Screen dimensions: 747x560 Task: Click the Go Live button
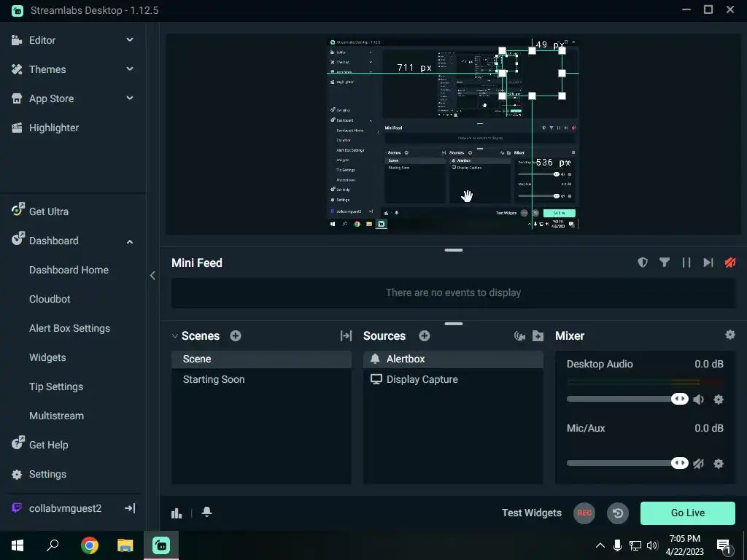coord(687,513)
